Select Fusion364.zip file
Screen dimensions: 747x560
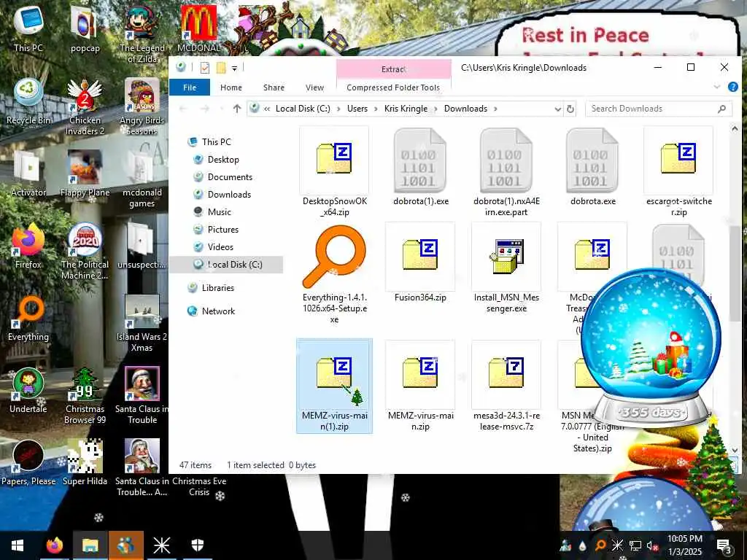pyautogui.click(x=421, y=262)
